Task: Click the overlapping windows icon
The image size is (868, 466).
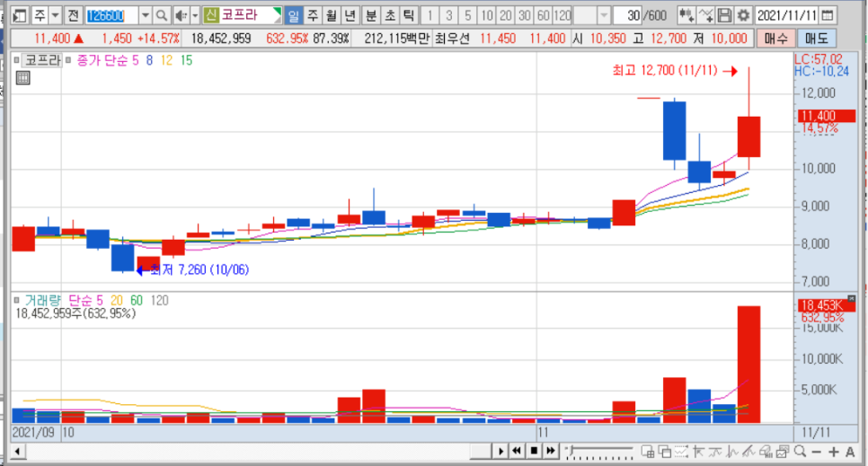Action: tap(664, 452)
